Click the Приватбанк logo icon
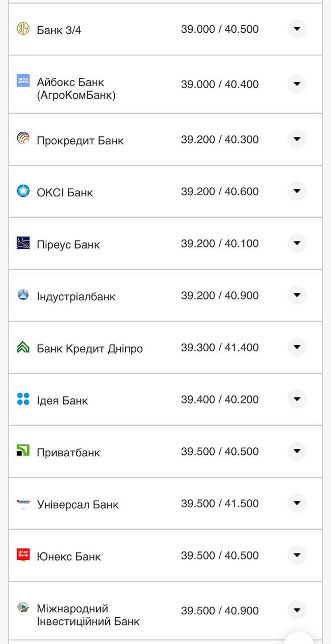This screenshot has width=331, height=644. pos(23,451)
